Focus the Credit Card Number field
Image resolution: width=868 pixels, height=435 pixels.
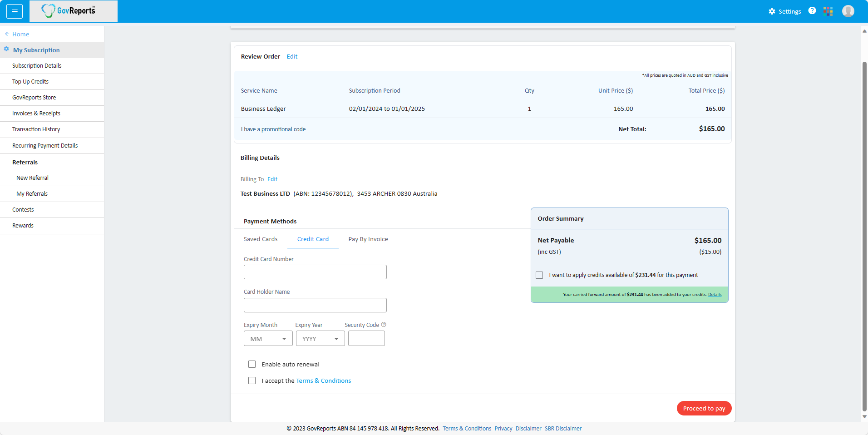click(x=315, y=272)
